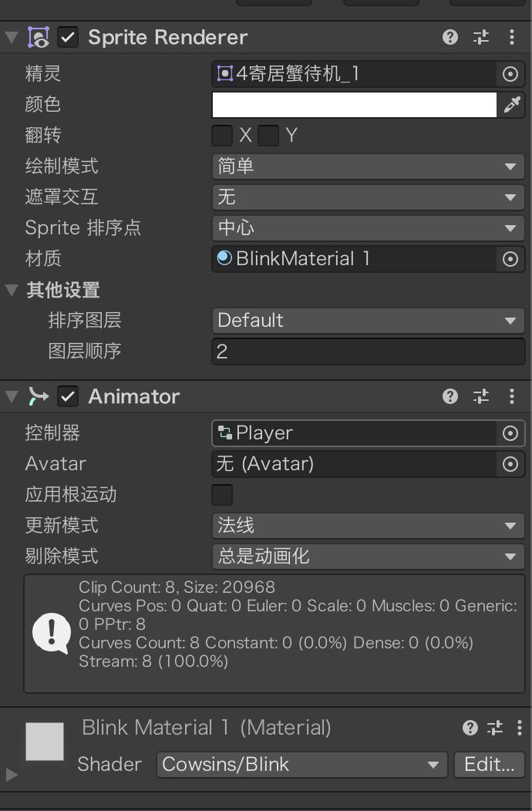Click the white color swatch field
Screen dimensions: 532x811
click(355, 105)
